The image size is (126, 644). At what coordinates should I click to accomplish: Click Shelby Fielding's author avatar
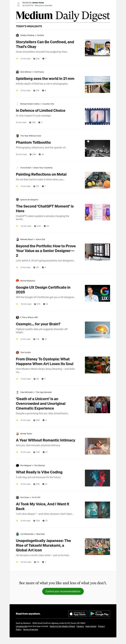point(17,35)
